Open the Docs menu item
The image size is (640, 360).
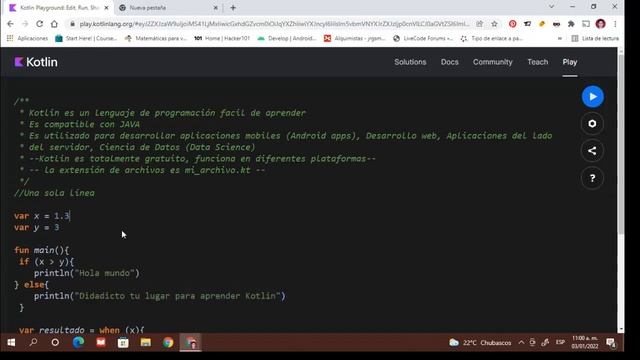coord(449,62)
